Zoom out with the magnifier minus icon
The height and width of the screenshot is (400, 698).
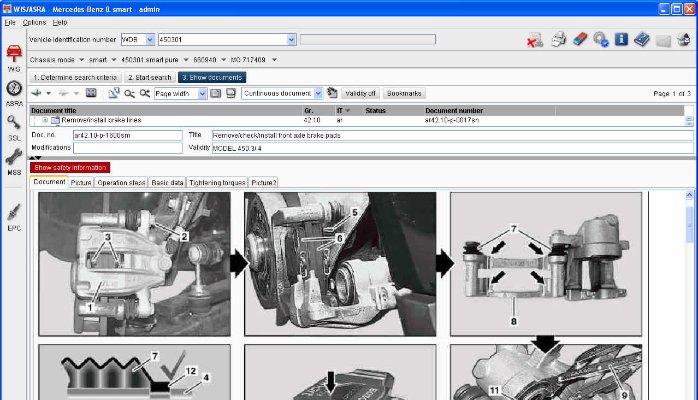(129, 93)
